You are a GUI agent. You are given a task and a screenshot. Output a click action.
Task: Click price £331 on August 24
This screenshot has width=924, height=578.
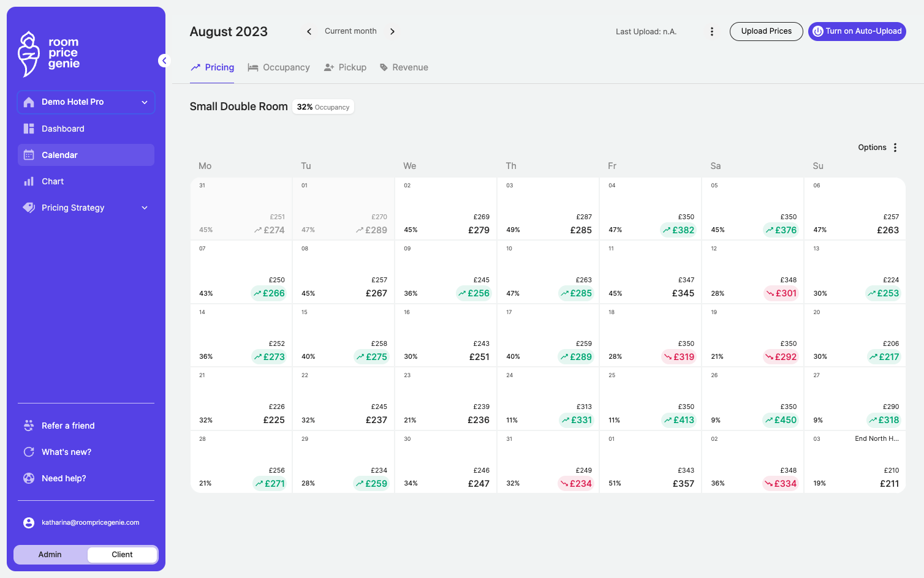[577, 420]
